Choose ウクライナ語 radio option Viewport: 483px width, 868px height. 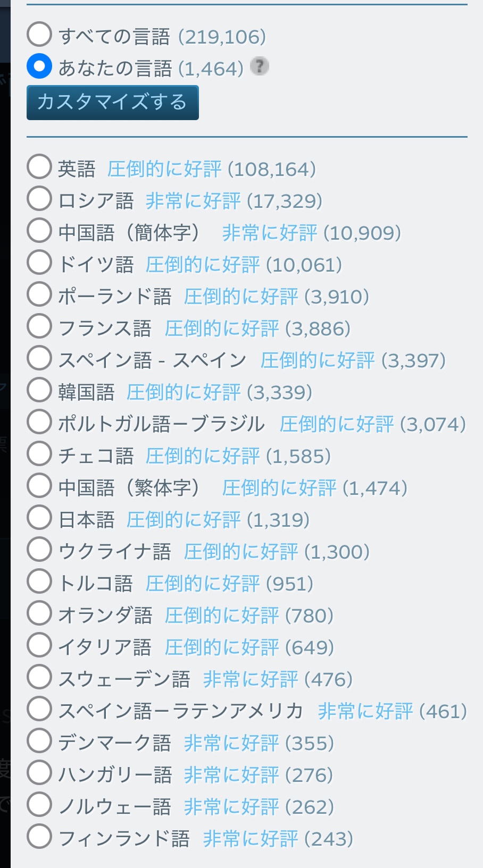(x=39, y=550)
